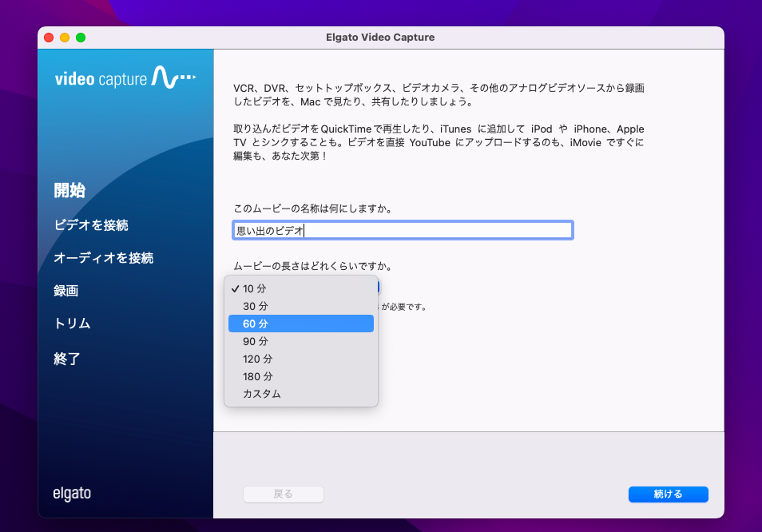Go to the 開始 step in the sidebar
The width and height of the screenshot is (762, 532).
click(x=69, y=190)
